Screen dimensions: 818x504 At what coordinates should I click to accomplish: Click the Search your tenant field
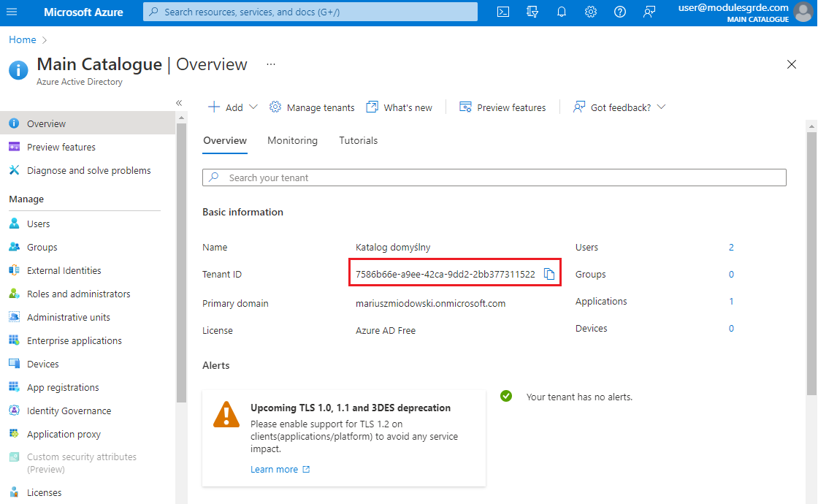pos(494,177)
